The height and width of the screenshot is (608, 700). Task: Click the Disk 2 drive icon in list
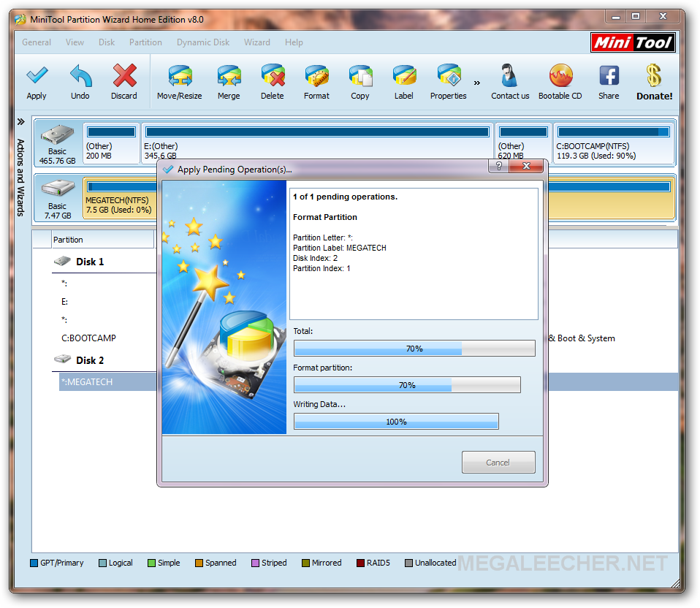(63, 359)
